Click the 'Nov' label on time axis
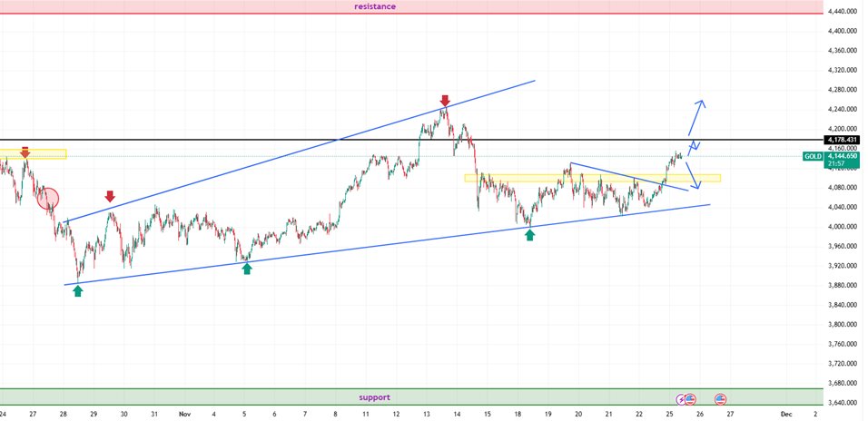868x421 pixels. coord(185,414)
